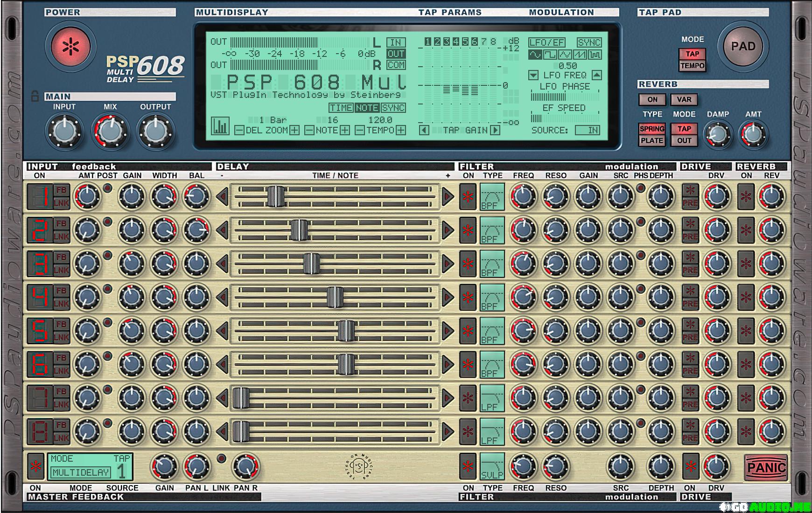Toggle master filter ON switch

point(468,466)
